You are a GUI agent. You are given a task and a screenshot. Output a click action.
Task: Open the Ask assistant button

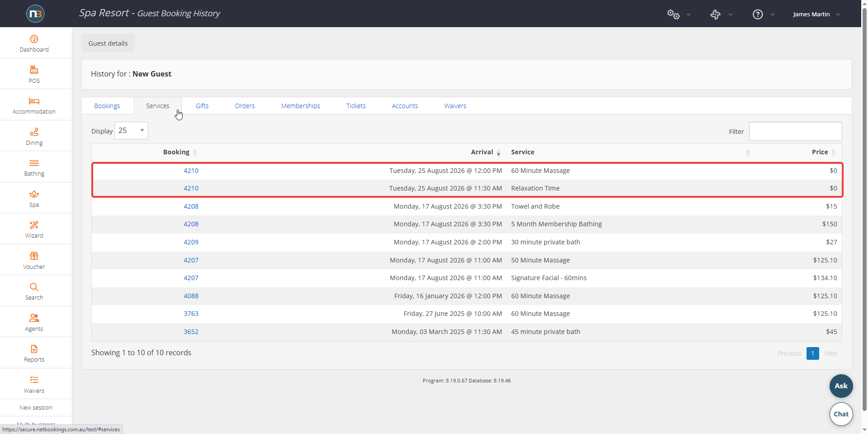pos(841,386)
